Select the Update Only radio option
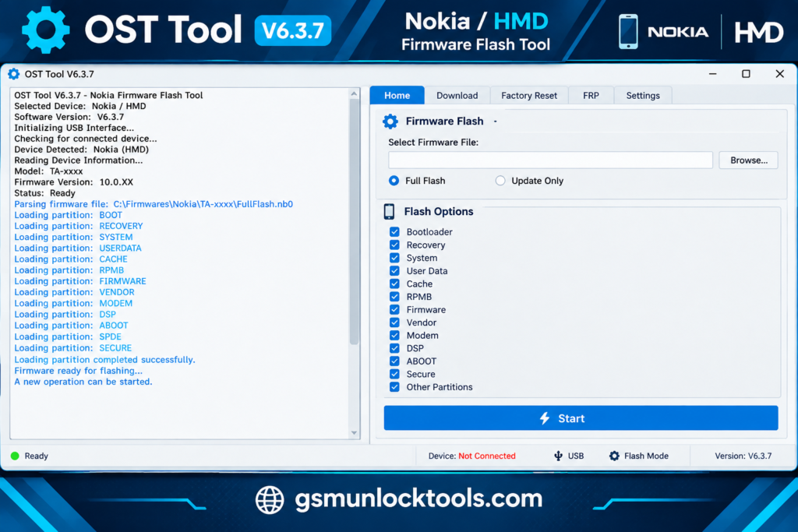The image size is (798, 532). (500, 181)
